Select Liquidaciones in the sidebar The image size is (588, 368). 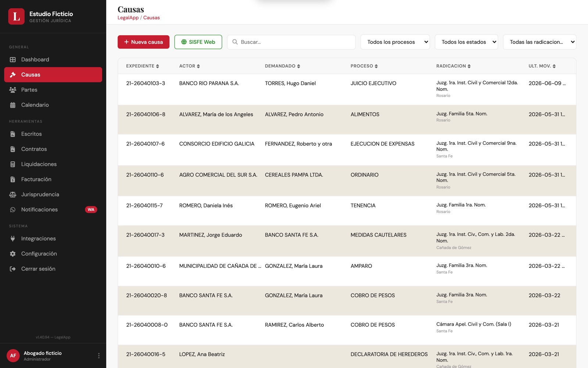pyautogui.click(x=53, y=164)
